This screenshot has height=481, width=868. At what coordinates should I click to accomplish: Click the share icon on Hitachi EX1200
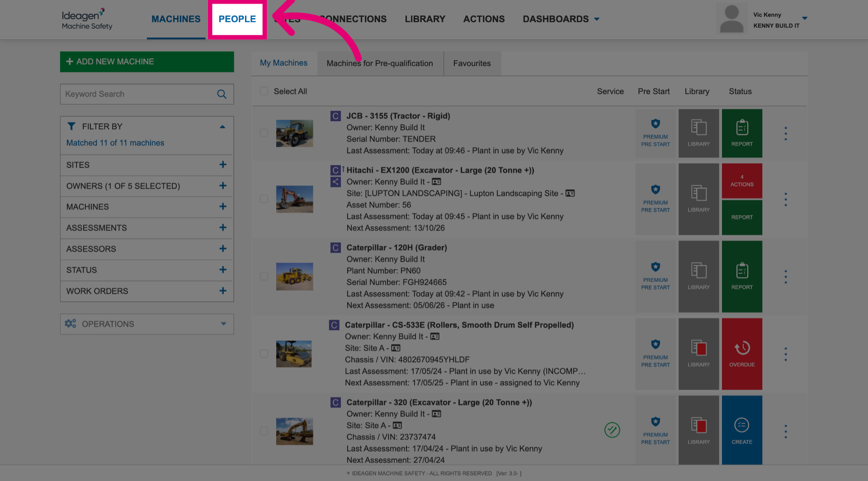335,182
